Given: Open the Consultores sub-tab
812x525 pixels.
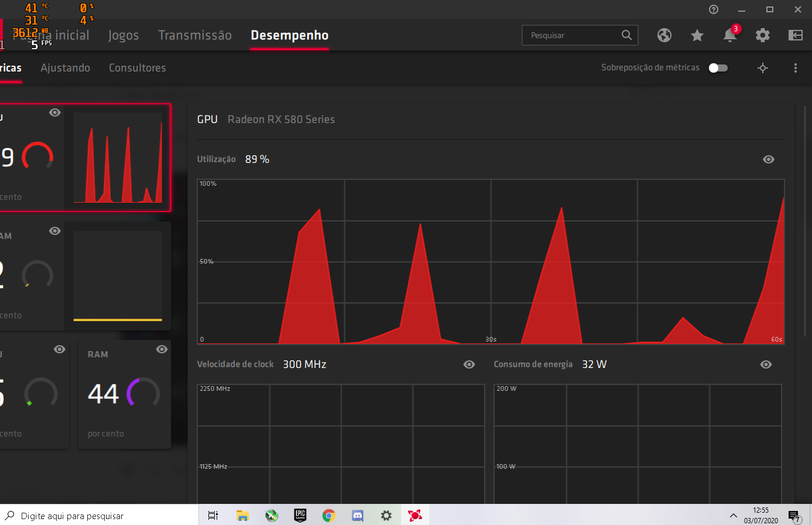Looking at the screenshot, I should [138, 68].
